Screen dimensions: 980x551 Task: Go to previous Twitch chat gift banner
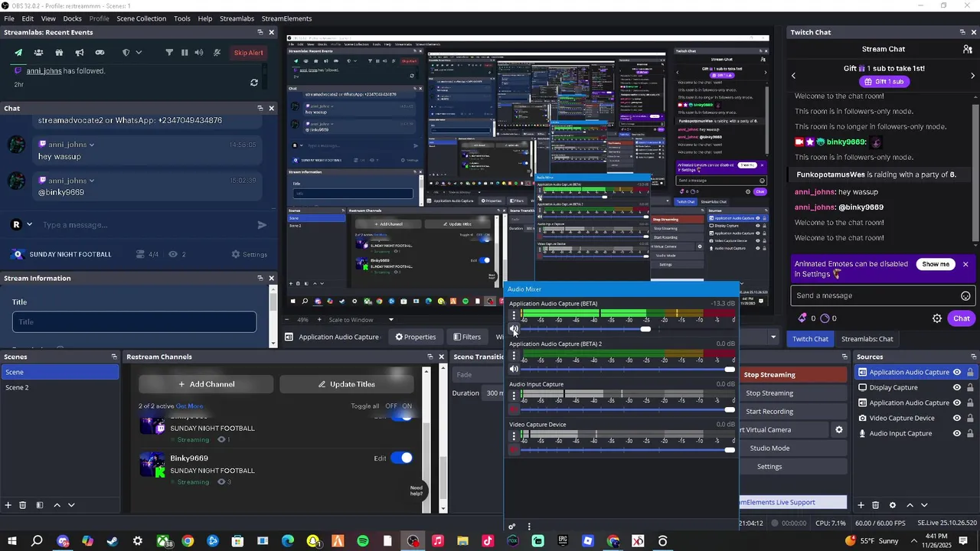coord(793,75)
